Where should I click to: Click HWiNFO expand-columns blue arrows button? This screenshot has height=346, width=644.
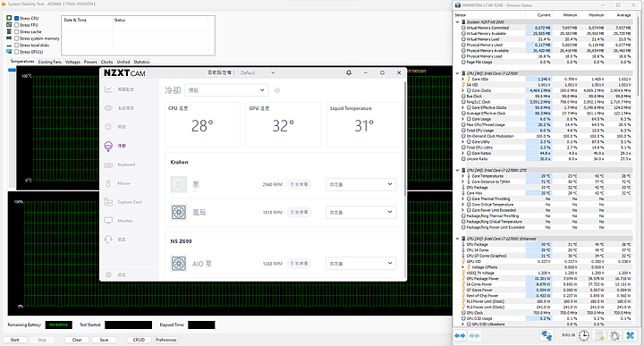[460, 336]
